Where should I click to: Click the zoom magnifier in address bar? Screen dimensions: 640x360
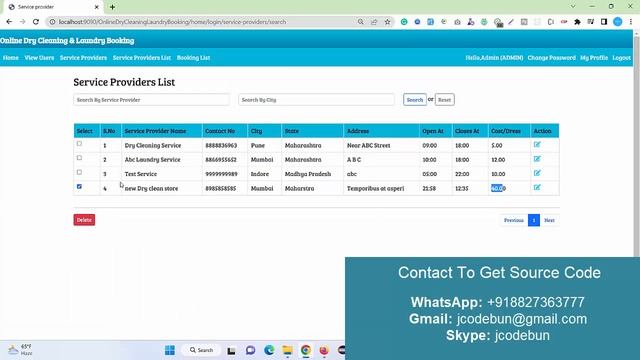(x=360, y=22)
